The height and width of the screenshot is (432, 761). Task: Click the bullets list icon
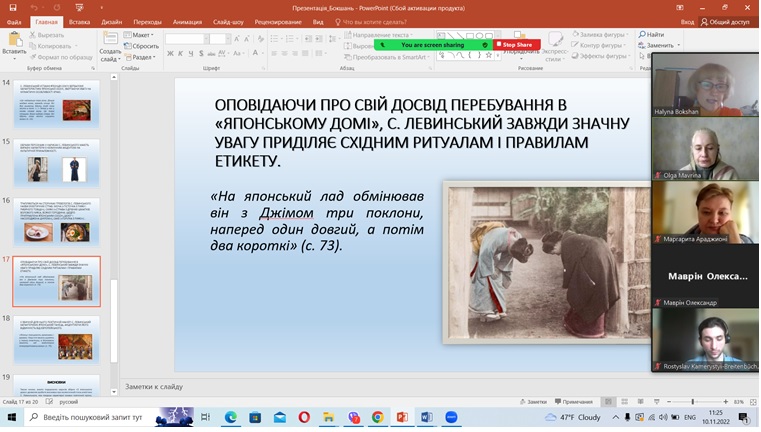coord(275,39)
